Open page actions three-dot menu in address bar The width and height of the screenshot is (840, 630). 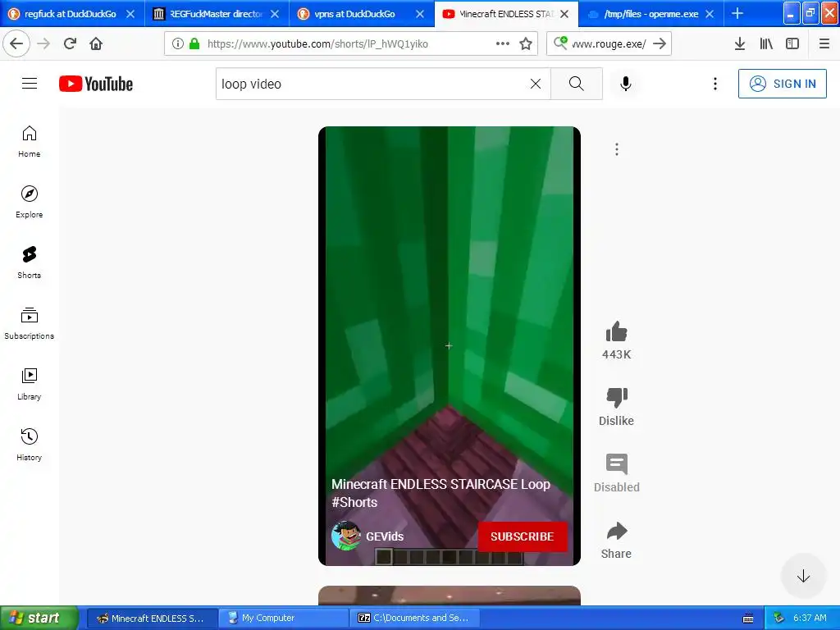point(503,43)
